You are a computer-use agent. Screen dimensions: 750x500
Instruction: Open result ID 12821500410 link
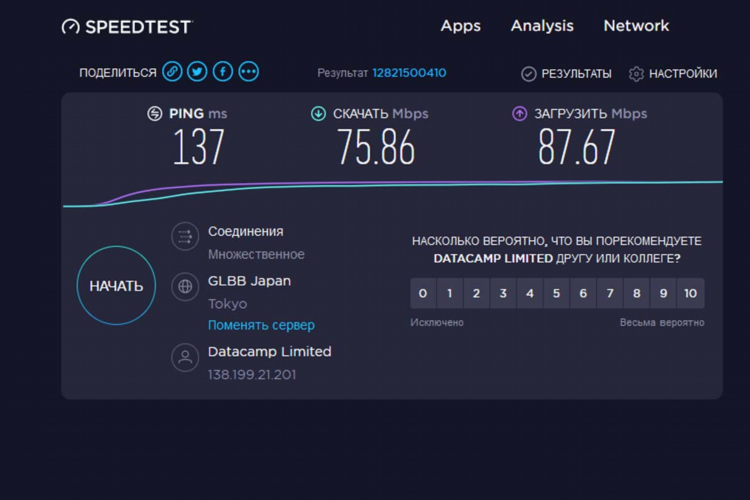coord(409,73)
